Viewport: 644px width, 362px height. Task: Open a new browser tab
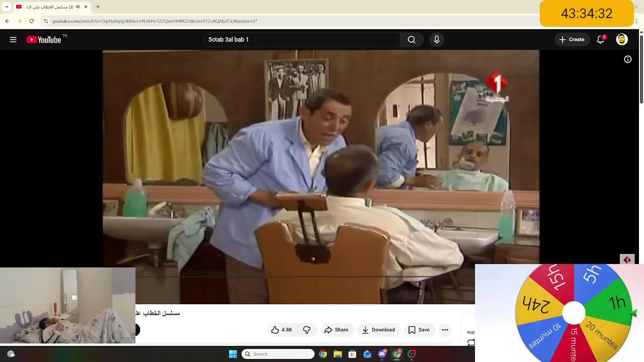(98, 7)
